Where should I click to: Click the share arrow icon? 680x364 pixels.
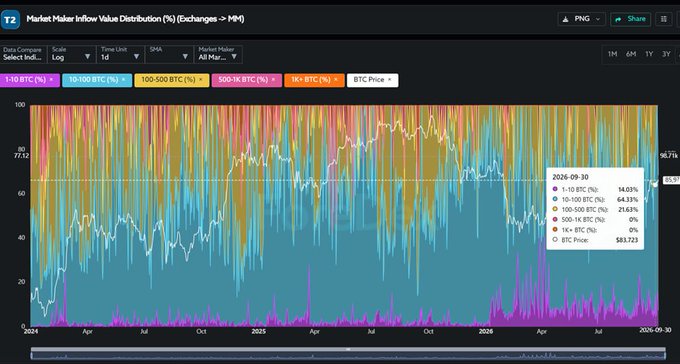pyautogui.click(x=618, y=19)
